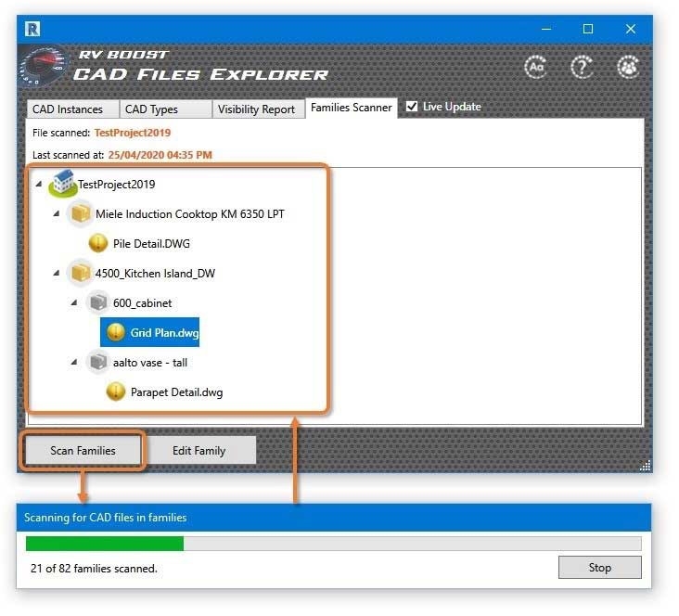
Task: Click the Revit R icon in title bar
Action: point(32,29)
